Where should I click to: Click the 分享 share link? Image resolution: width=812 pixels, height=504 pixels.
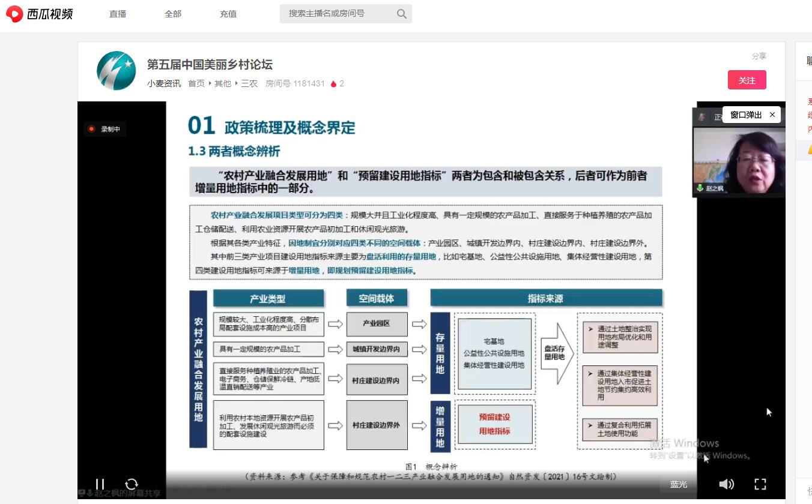point(759,56)
